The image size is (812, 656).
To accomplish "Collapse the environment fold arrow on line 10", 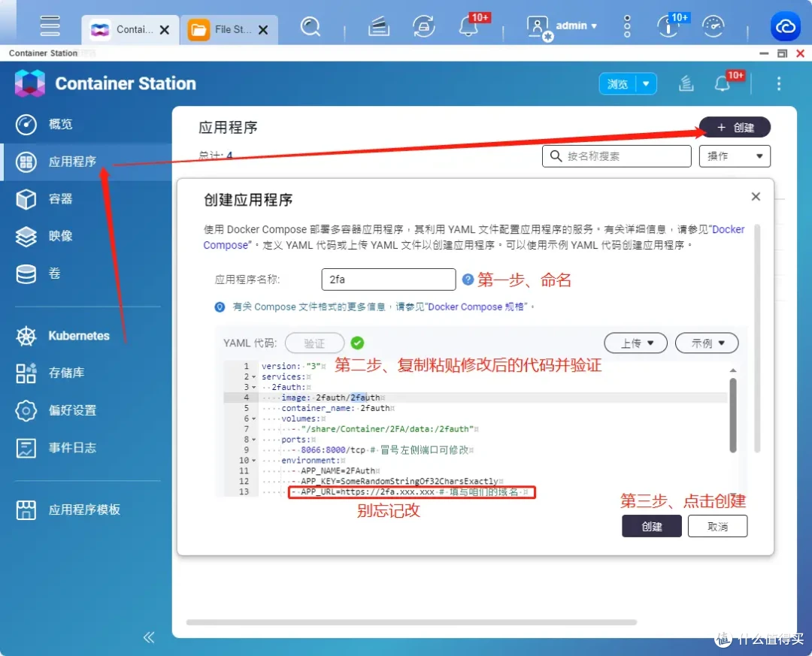I will [254, 461].
